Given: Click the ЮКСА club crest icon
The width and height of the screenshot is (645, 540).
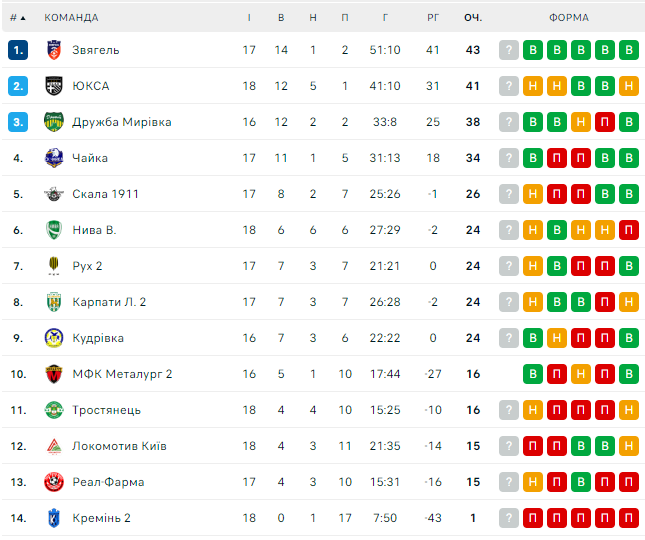Looking at the screenshot, I should point(54,86).
